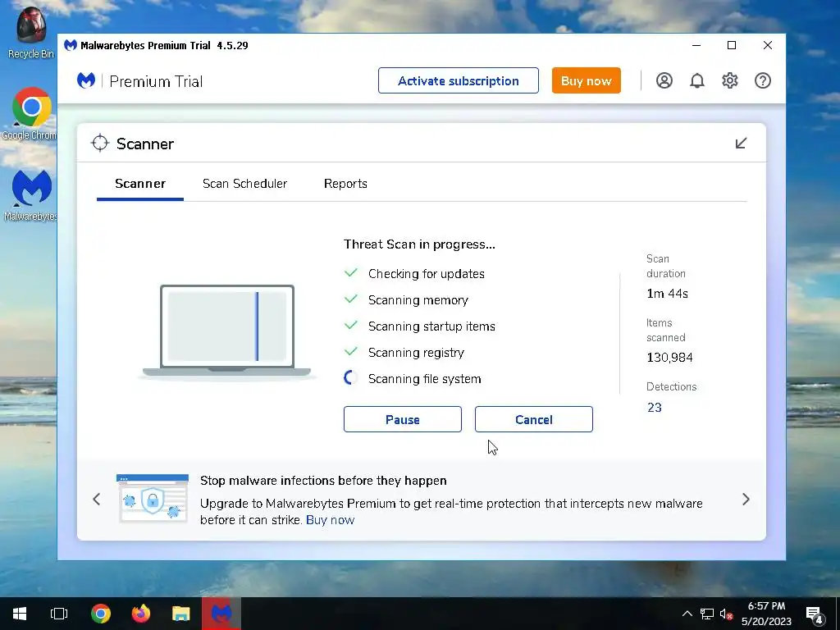The height and width of the screenshot is (630, 840).
Task: Click scan duration value 1m 44s
Action: (667, 293)
